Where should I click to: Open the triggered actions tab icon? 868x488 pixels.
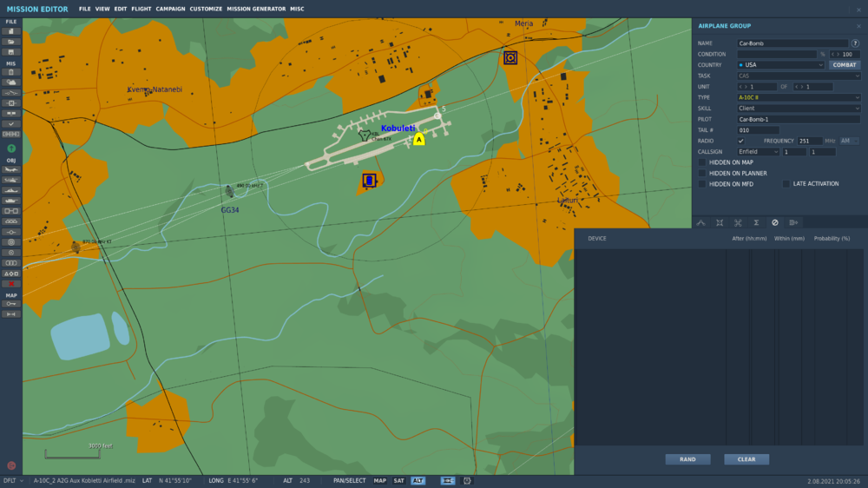(x=738, y=222)
